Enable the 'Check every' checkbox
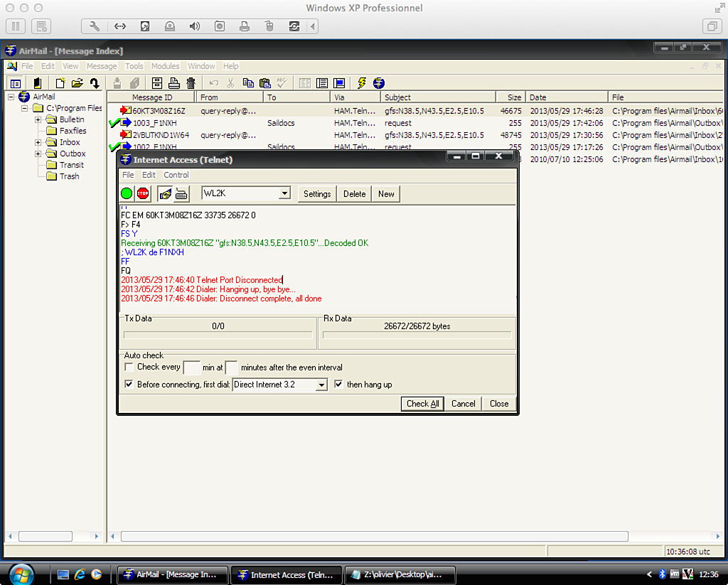 [x=129, y=367]
